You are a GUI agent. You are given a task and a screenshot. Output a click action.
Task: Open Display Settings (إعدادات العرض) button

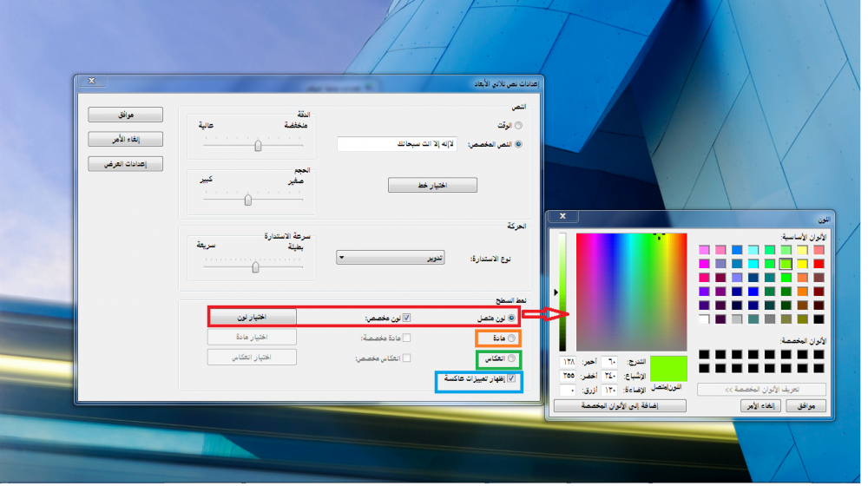click(125, 164)
